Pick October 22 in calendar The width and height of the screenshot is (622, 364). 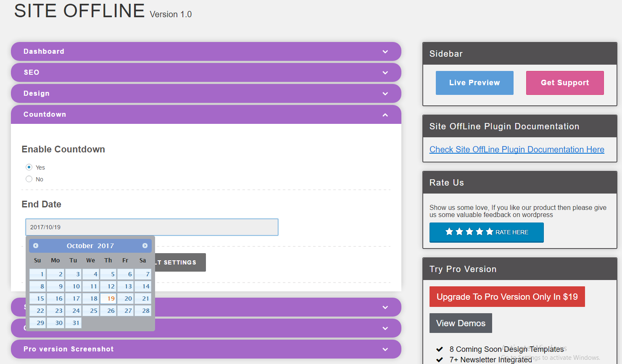coord(38,311)
